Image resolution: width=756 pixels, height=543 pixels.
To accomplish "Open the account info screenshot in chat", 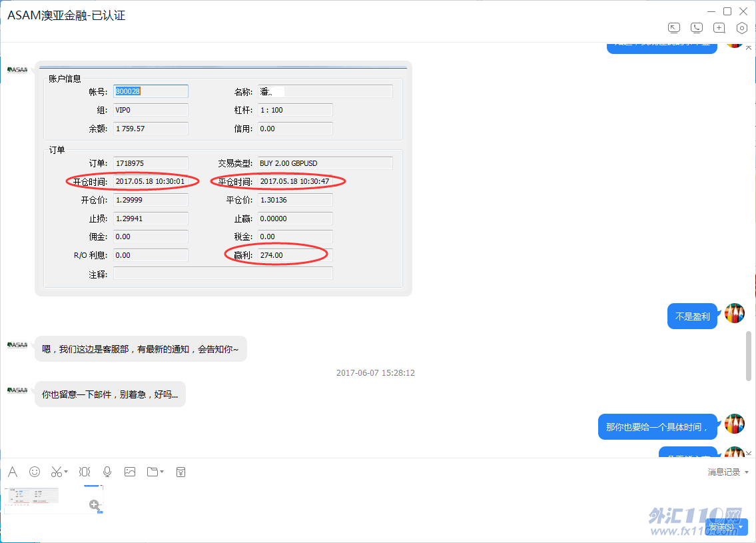I will point(223,178).
